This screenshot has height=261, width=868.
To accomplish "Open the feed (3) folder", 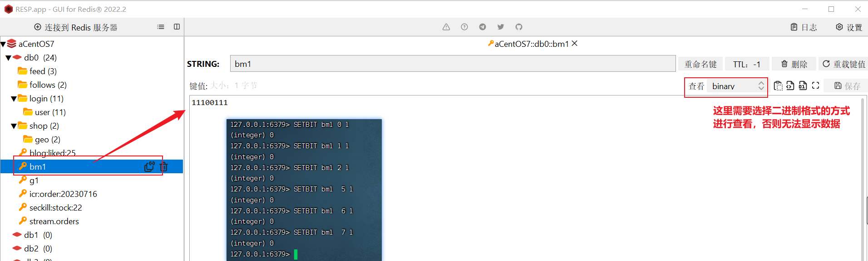I will (x=43, y=71).
